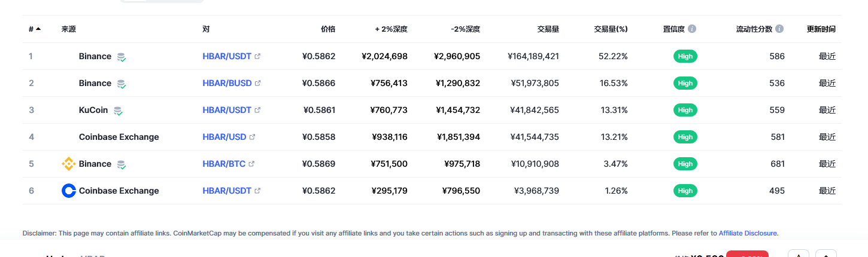Screen dimensions: 868x257
Task: Open KuCoin exchange name link
Action: tap(93, 110)
